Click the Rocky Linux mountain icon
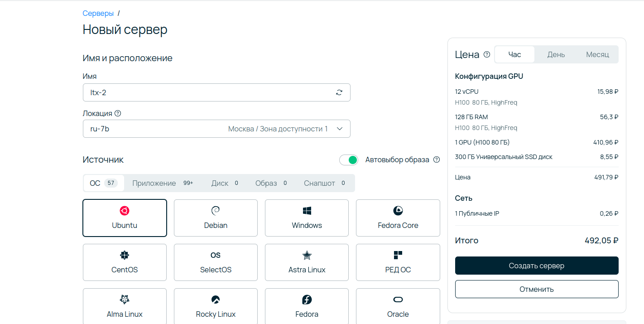The width and height of the screenshot is (644, 324). (216, 300)
